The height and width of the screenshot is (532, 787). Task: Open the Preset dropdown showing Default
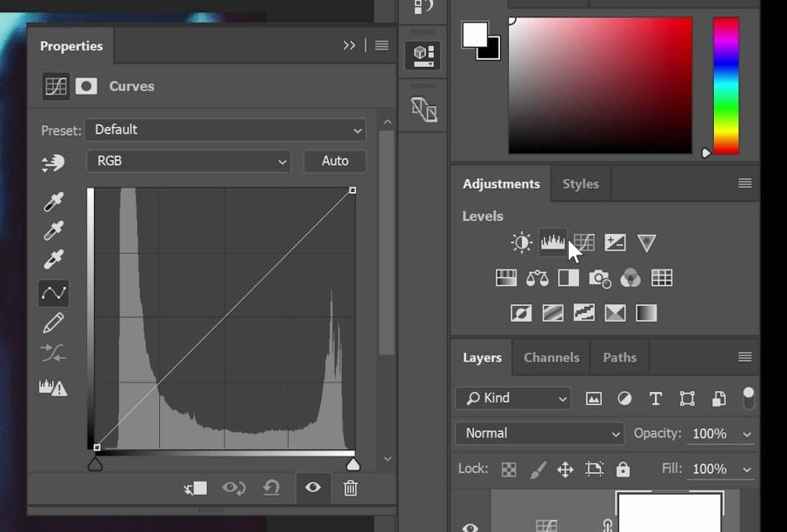(225, 130)
